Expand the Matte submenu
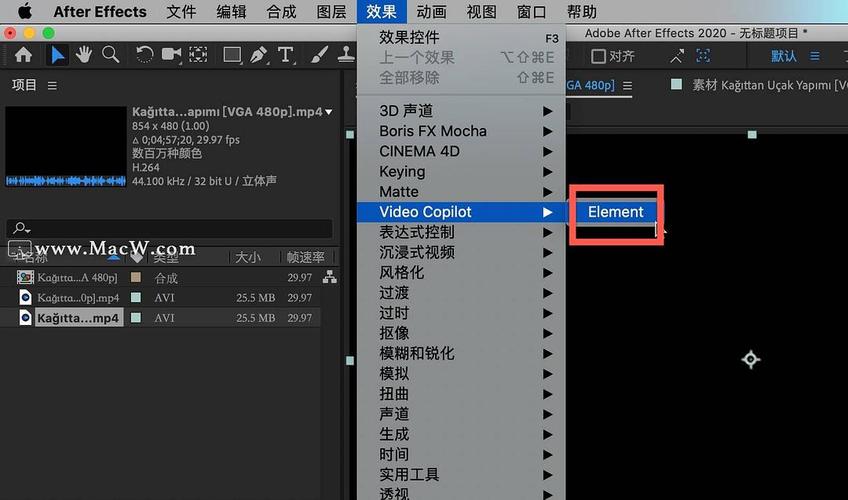 [461, 192]
